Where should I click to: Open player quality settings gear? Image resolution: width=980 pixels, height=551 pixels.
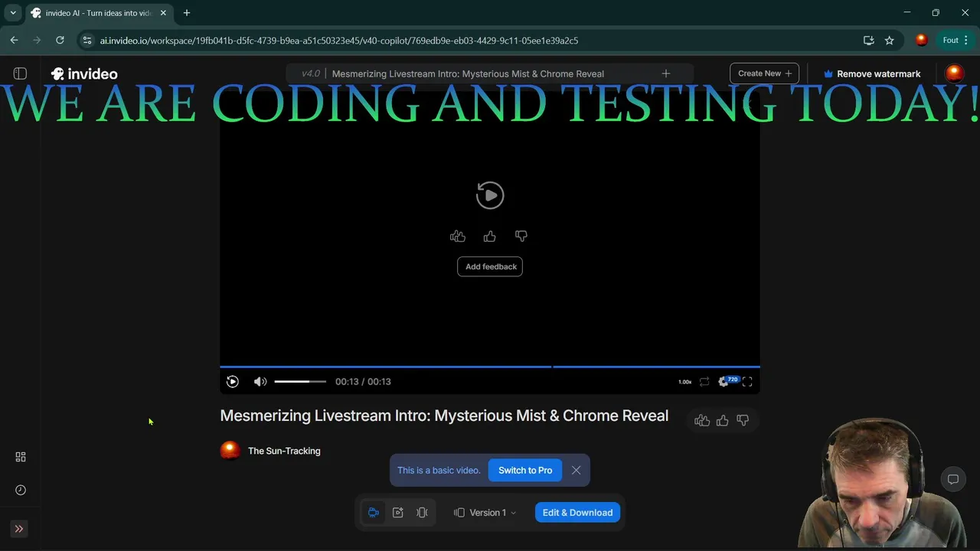(724, 382)
